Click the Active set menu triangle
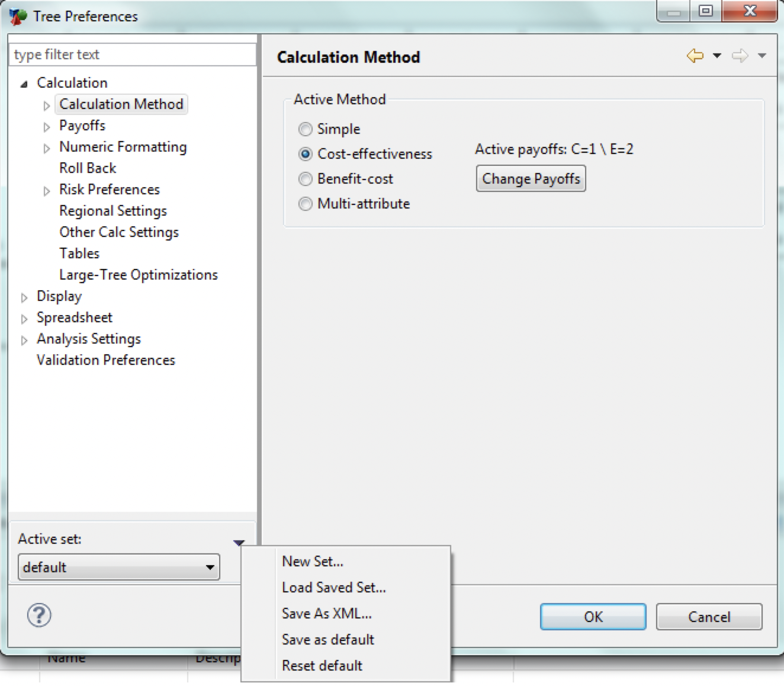The width and height of the screenshot is (784, 686). coord(239,542)
